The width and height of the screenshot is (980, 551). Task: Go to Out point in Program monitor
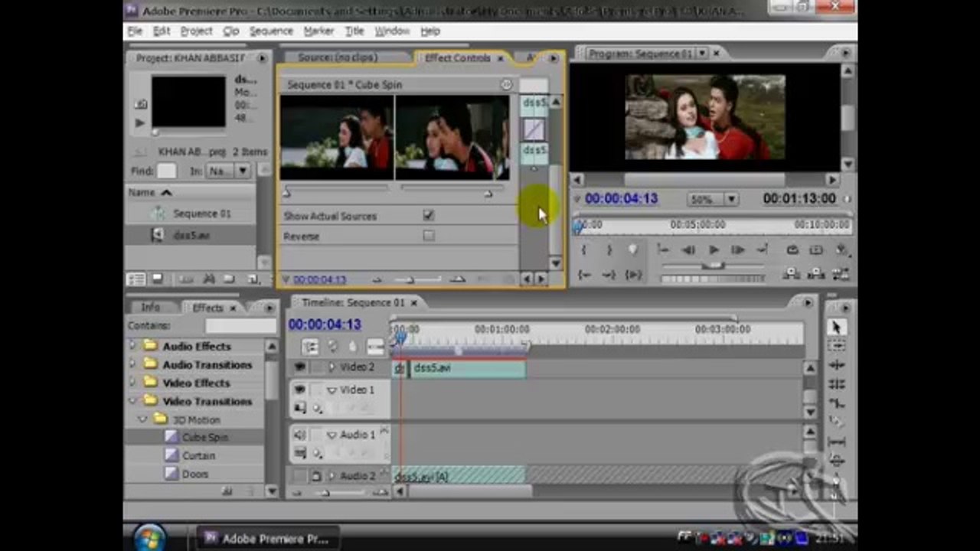click(x=609, y=274)
